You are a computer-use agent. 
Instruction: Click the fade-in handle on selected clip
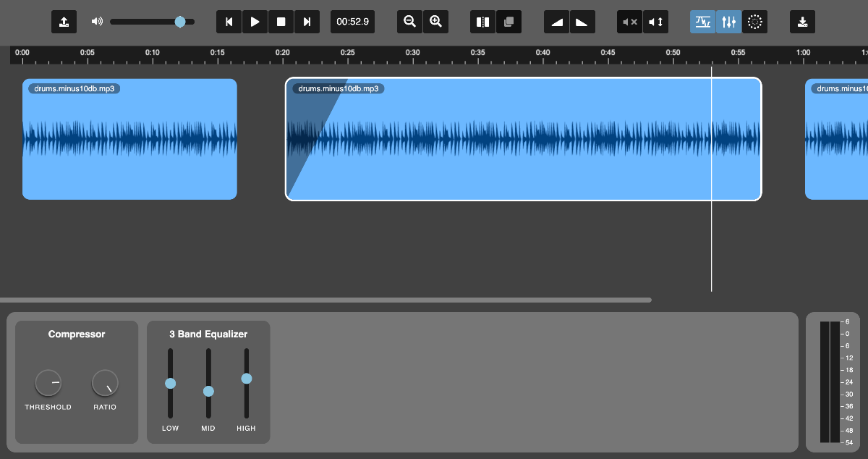pyautogui.click(x=318, y=138)
